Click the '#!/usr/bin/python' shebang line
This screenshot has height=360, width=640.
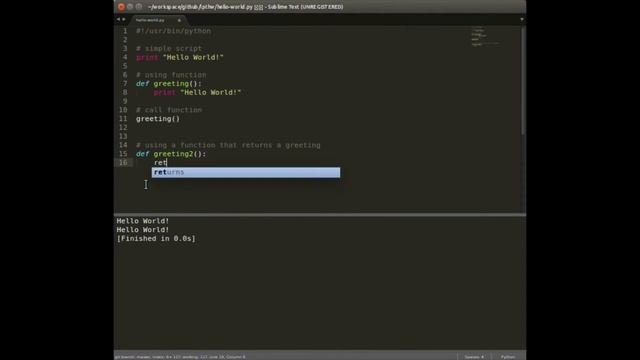click(173, 31)
